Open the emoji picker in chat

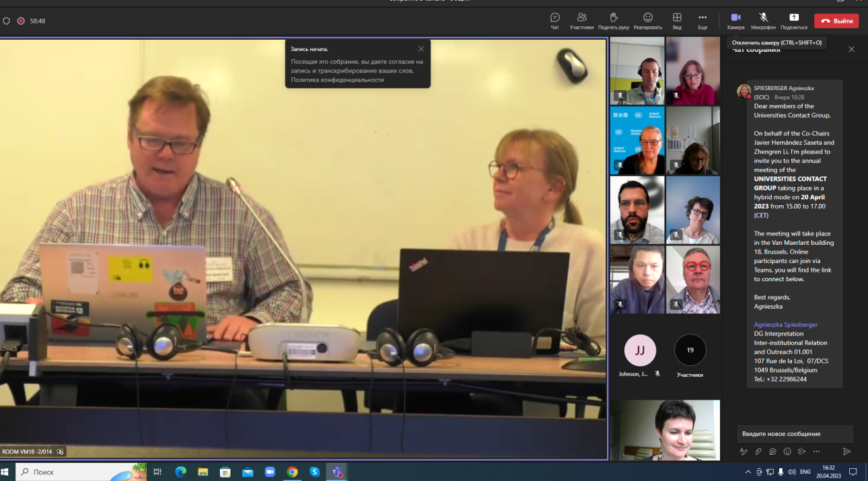point(787,451)
